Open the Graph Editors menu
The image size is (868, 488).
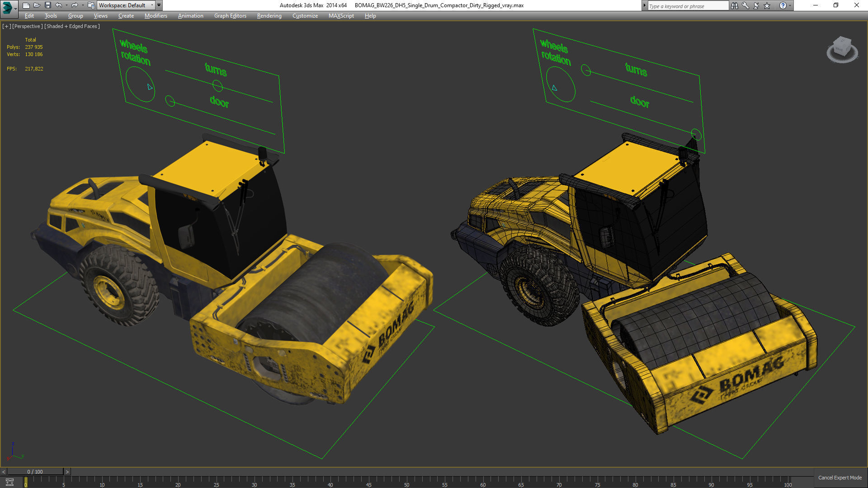[230, 16]
